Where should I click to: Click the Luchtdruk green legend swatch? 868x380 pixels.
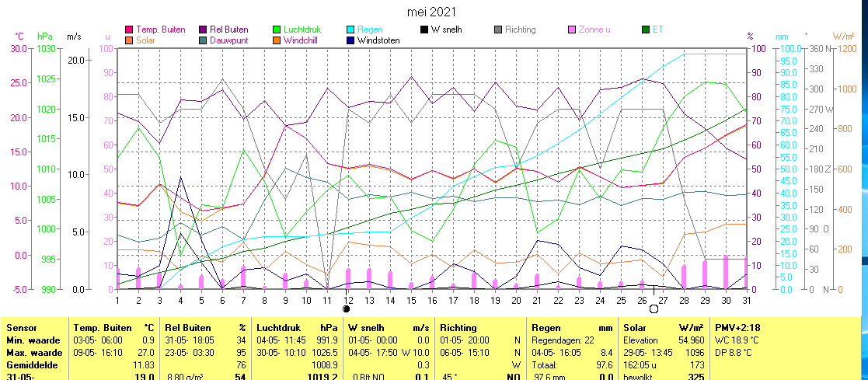coord(276,30)
